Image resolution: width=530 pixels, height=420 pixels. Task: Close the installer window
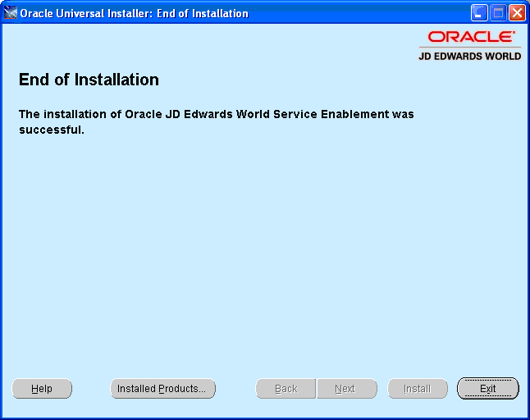tap(517, 13)
